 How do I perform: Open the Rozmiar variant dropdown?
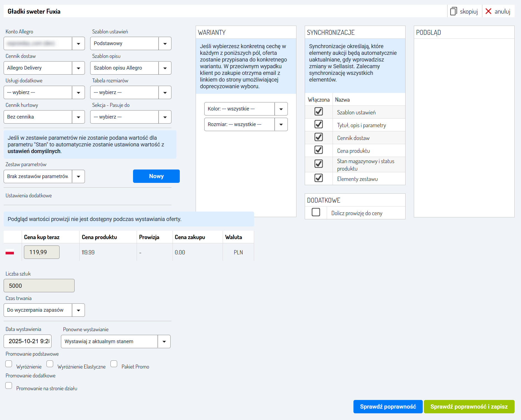click(x=281, y=125)
